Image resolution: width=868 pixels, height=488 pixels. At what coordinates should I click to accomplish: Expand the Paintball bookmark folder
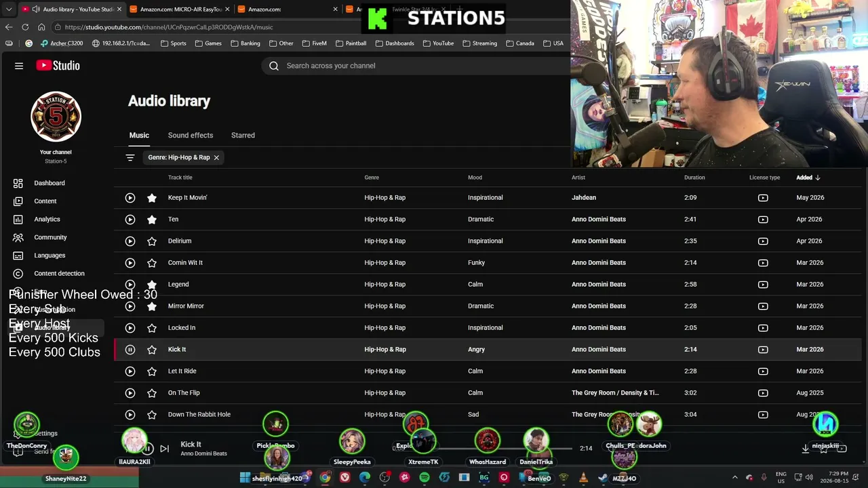[x=351, y=43]
